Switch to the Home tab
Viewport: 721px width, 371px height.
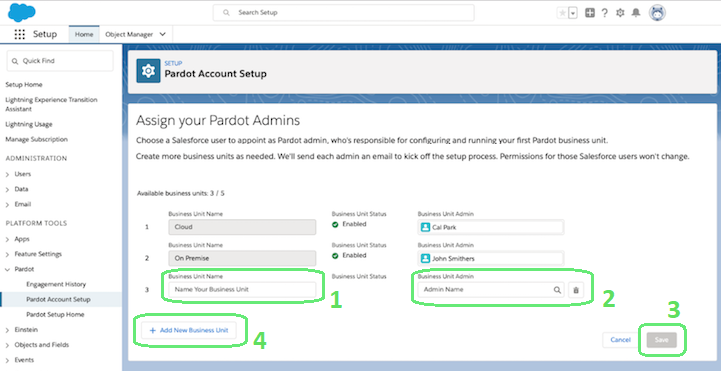pos(84,34)
